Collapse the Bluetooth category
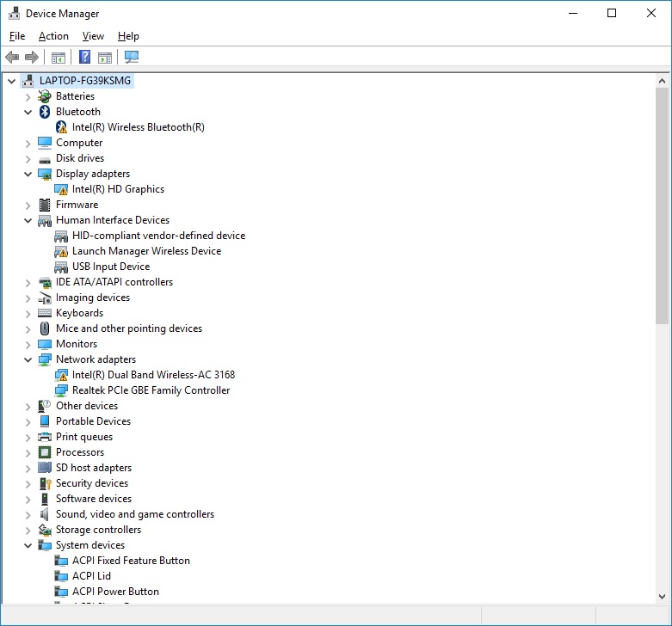 pos(28,112)
